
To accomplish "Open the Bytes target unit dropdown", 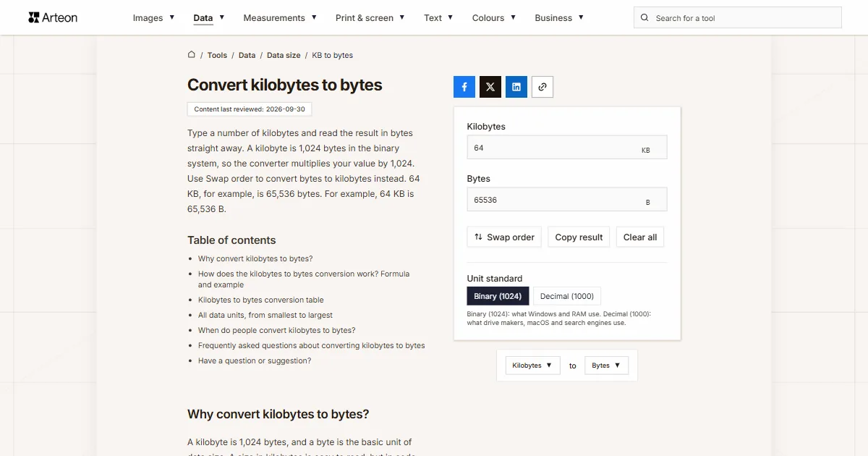I will 606,366.
